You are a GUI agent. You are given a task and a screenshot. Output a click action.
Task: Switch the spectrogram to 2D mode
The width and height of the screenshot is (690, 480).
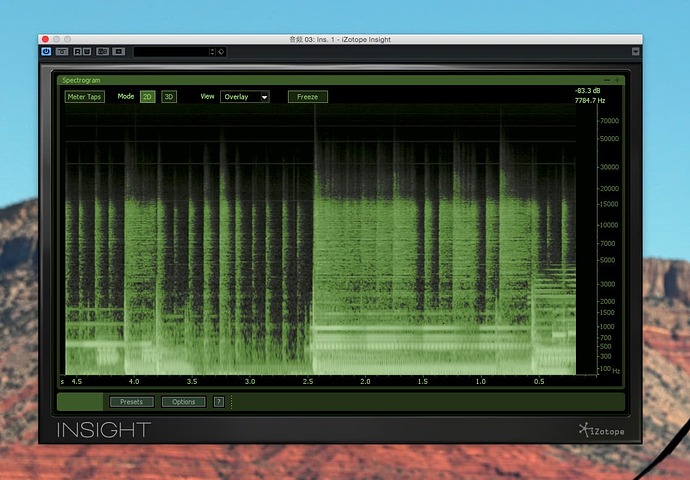click(x=147, y=97)
